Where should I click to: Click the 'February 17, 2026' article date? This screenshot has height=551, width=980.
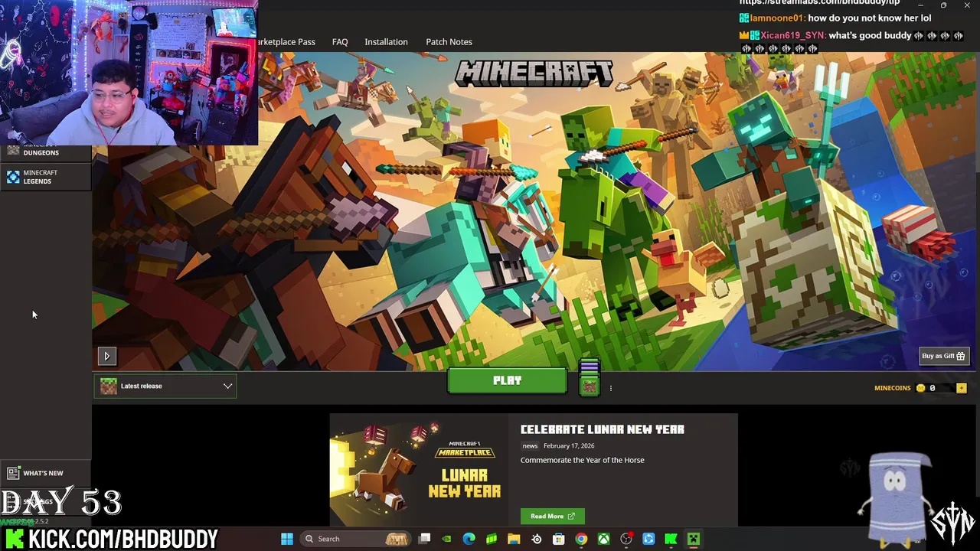(569, 446)
